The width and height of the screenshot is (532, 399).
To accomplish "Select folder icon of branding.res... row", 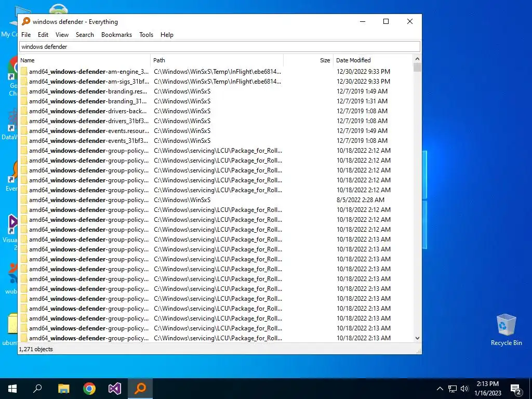I will [x=24, y=91].
